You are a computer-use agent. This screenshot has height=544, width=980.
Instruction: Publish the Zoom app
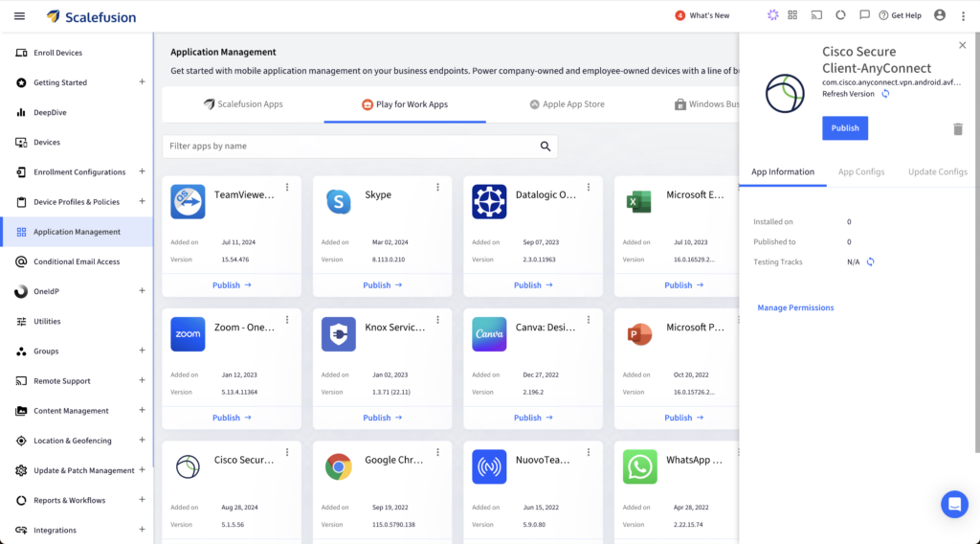[232, 418]
